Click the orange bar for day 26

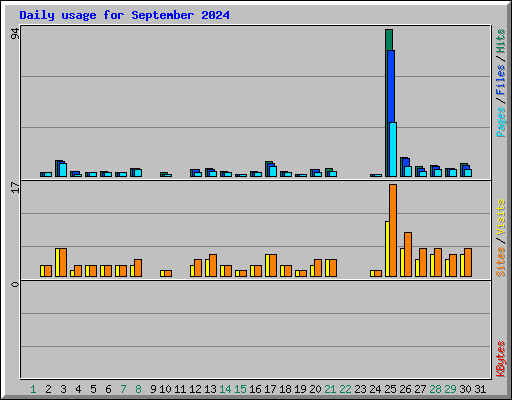click(x=408, y=254)
